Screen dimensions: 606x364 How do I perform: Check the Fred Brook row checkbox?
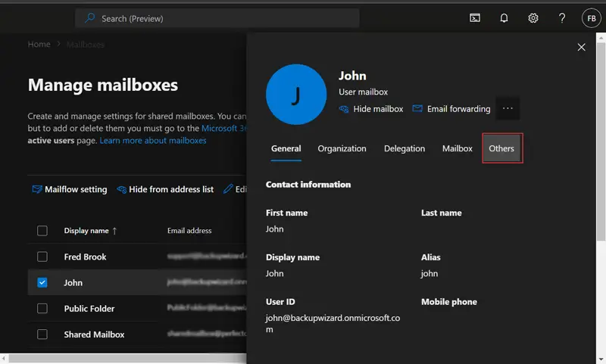[42, 257]
